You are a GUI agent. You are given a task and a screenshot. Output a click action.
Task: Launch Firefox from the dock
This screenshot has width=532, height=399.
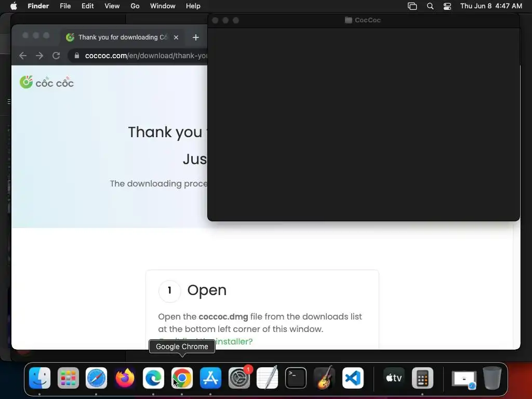pyautogui.click(x=125, y=378)
